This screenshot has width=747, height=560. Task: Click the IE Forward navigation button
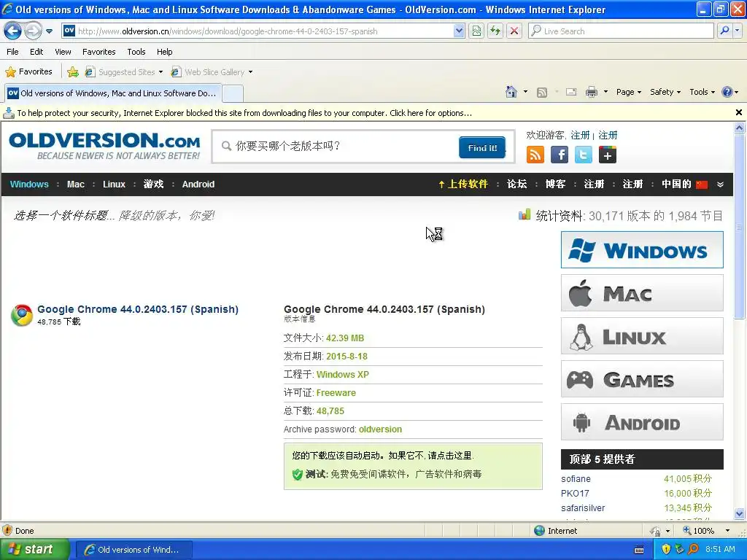tap(32, 31)
